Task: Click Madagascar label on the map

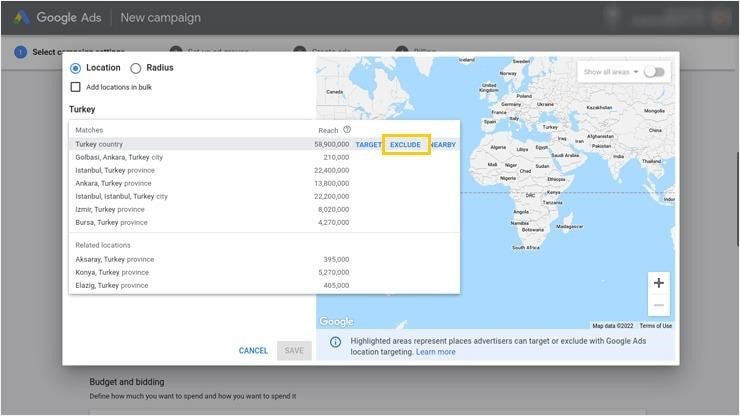Action: coord(570,227)
